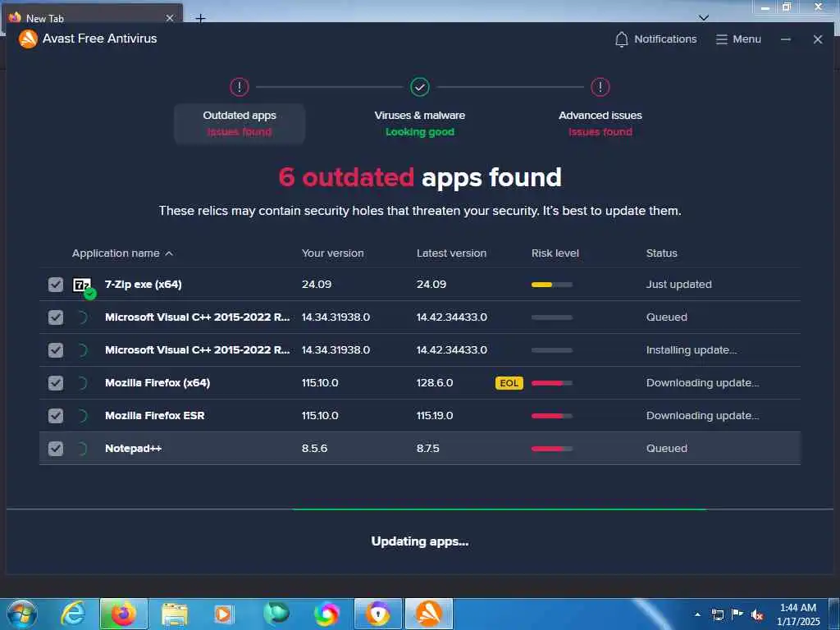Click Your version column header
Viewport: 840px width, 630px height.
pyautogui.click(x=333, y=253)
